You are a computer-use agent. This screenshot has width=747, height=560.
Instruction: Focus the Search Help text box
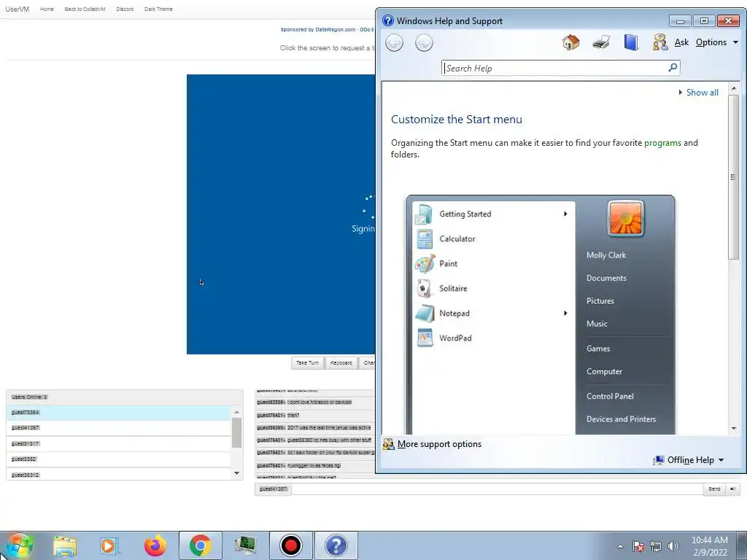tap(555, 68)
